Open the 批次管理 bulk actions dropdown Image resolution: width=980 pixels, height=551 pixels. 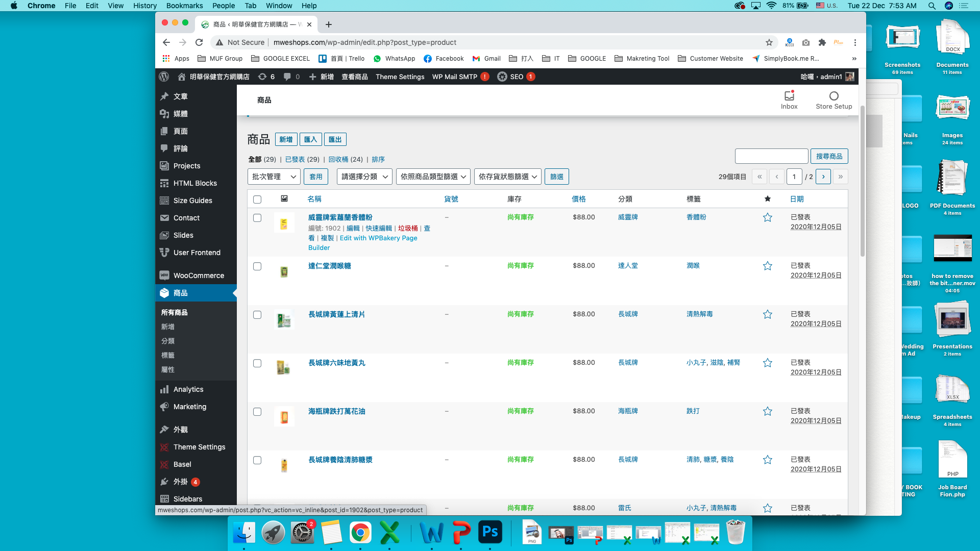[274, 177]
